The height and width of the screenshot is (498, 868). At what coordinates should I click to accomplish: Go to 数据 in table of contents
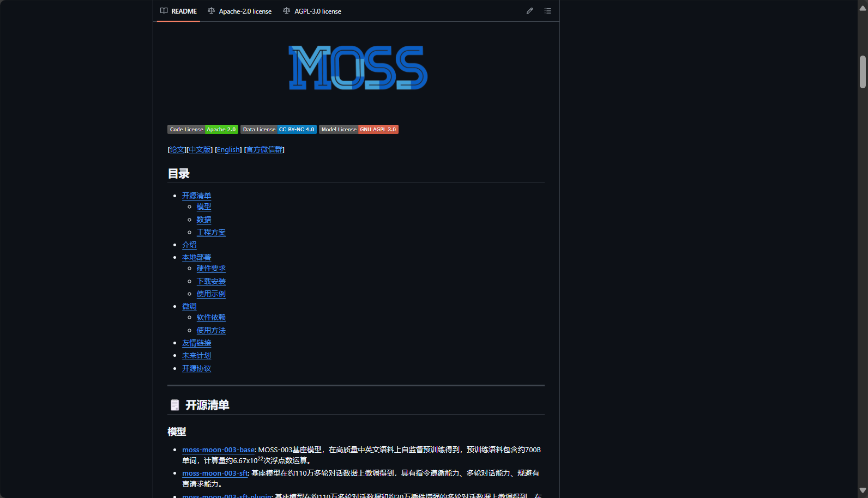[x=204, y=220]
